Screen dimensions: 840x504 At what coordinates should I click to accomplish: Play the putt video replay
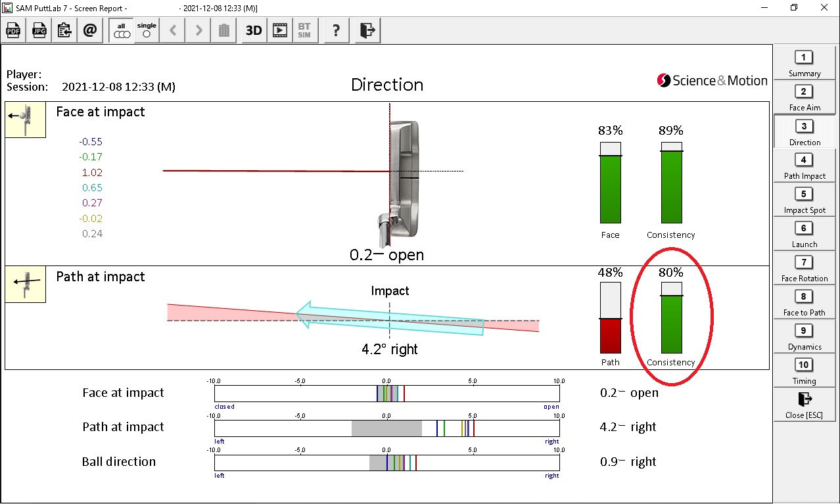click(279, 30)
